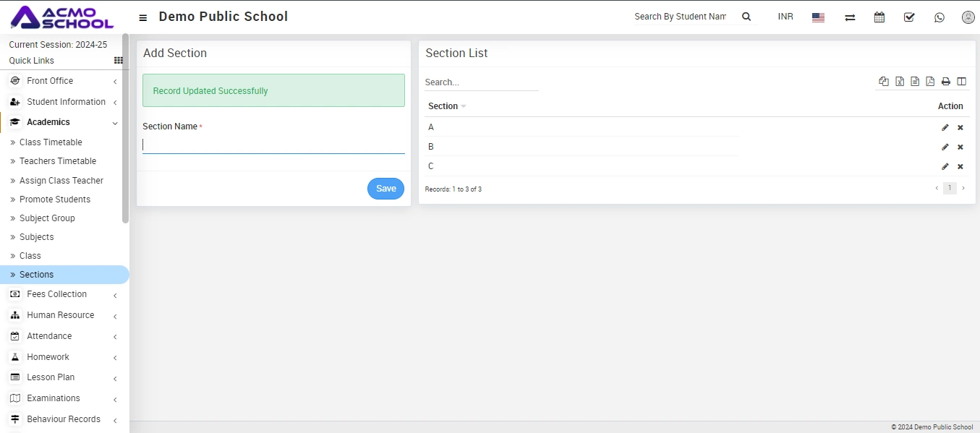Print the section list
980x433 pixels.
click(x=945, y=82)
